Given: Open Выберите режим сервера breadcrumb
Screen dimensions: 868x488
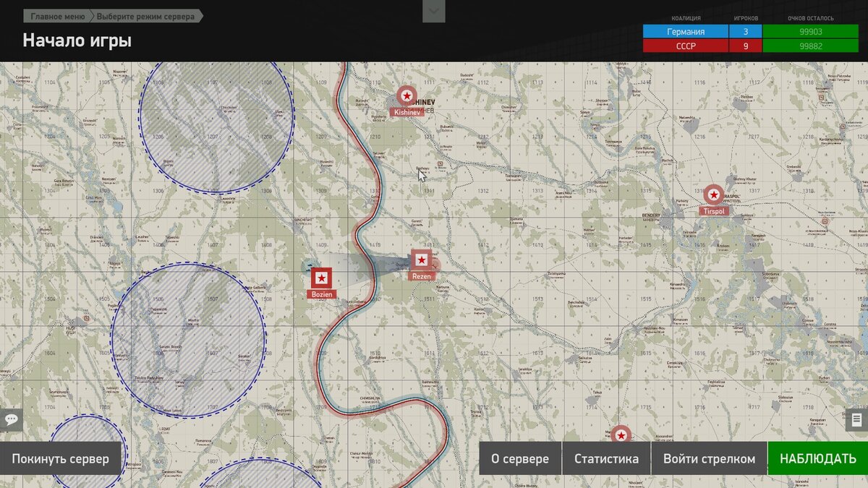Looking at the screenshot, I should (146, 16).
